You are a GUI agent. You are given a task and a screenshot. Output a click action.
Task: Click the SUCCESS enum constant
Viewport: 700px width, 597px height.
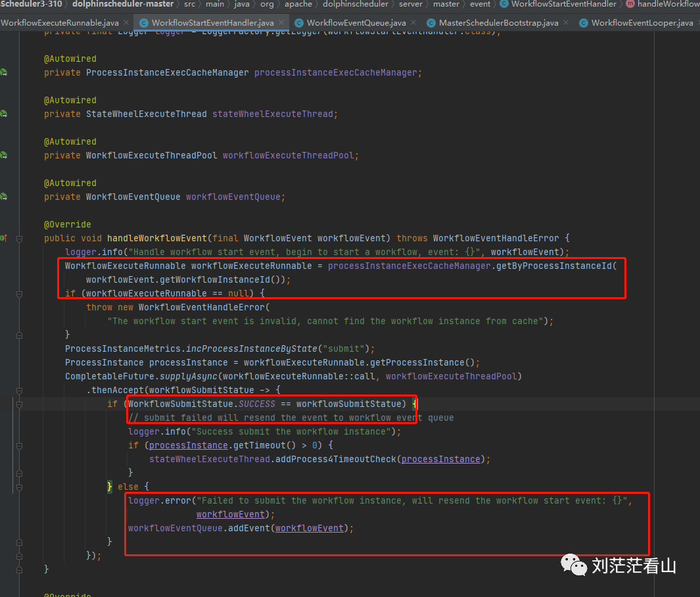click(x=257, y=404)
